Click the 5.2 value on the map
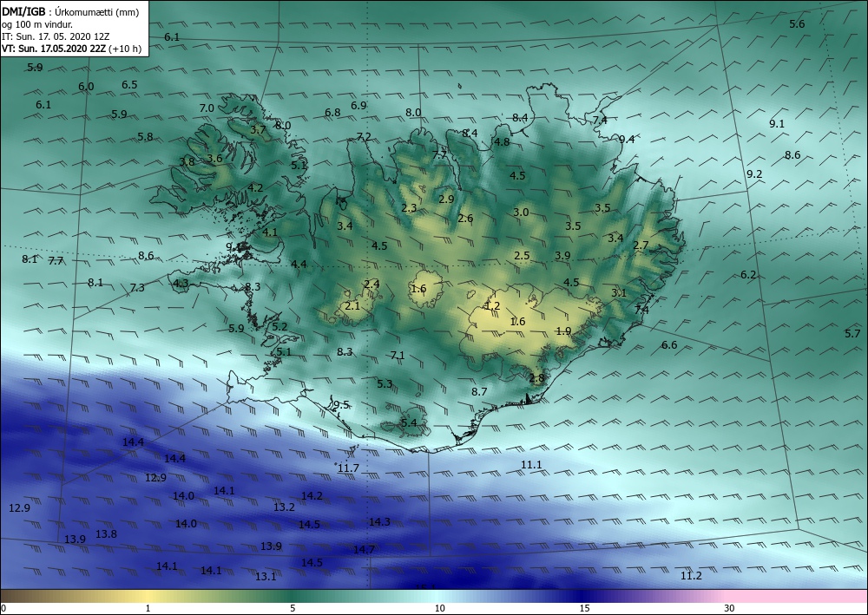Image resolution: width=868 pixels, height=615 pixels. (x=279, y=326)
